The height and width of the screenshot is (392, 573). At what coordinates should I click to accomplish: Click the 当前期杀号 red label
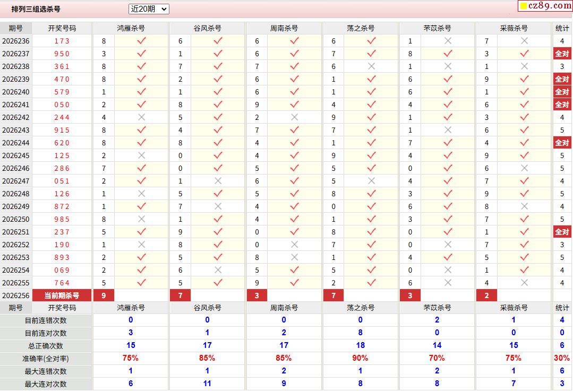click(x=62, y=295)
